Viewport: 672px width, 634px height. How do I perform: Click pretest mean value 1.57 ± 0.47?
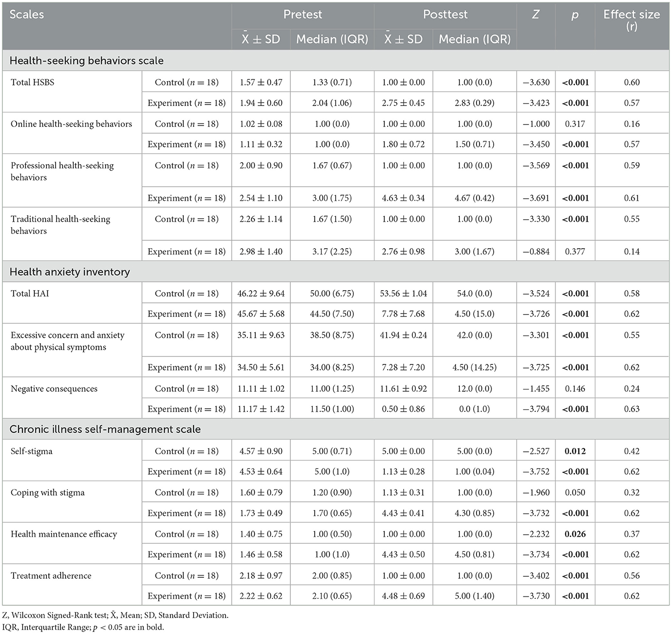[x=261, y=83]
